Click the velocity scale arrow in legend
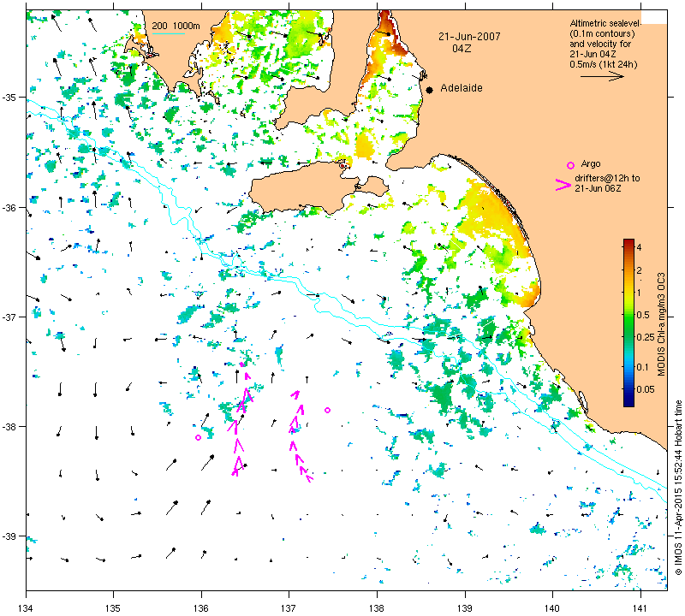Screen dimensions: 685x616 [602, 76]
